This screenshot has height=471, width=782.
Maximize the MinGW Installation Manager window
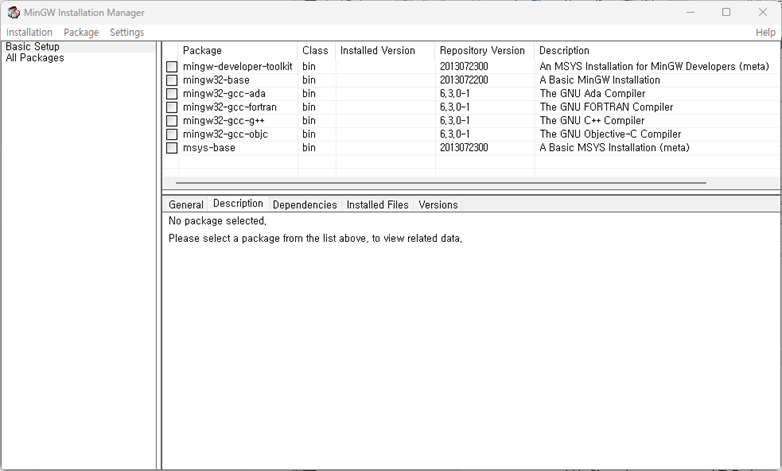726,12
